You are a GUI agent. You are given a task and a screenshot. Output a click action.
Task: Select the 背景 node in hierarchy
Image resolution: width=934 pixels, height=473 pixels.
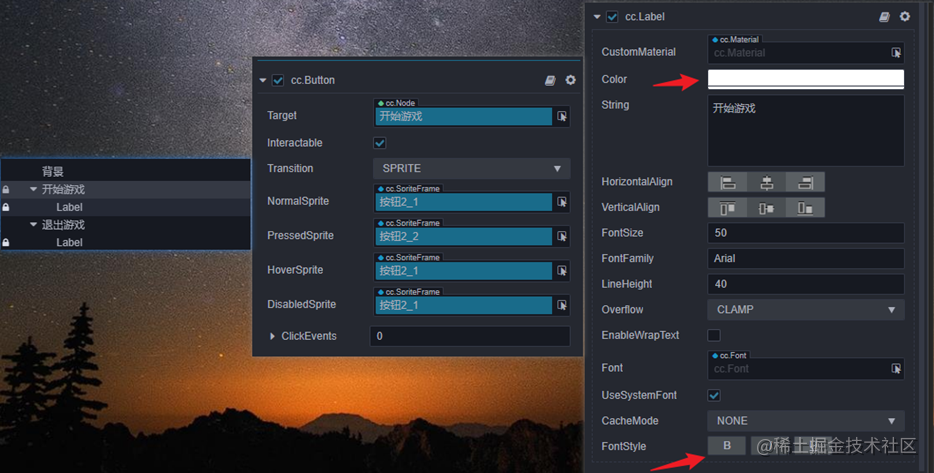coord(53,172)
